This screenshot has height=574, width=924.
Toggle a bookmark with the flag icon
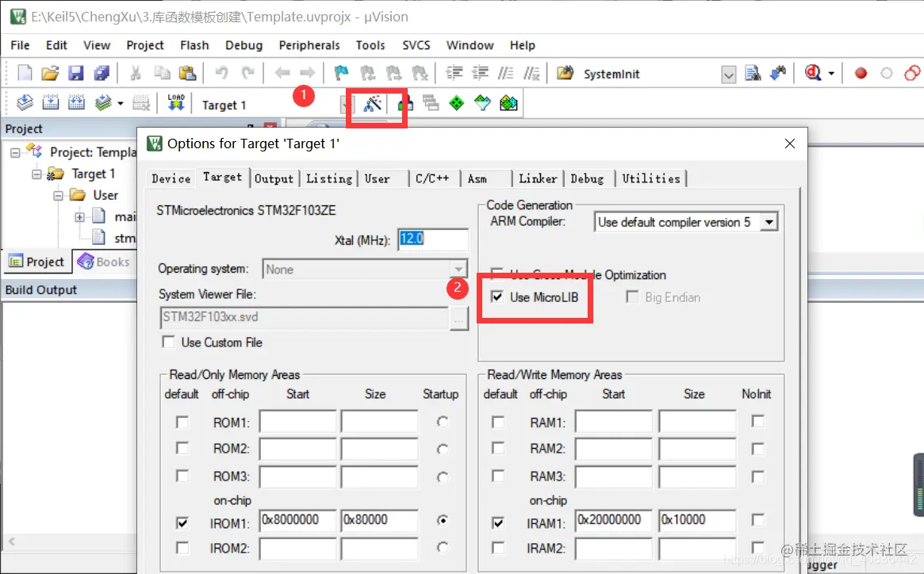pyautogui.click(x=341, y=73)
